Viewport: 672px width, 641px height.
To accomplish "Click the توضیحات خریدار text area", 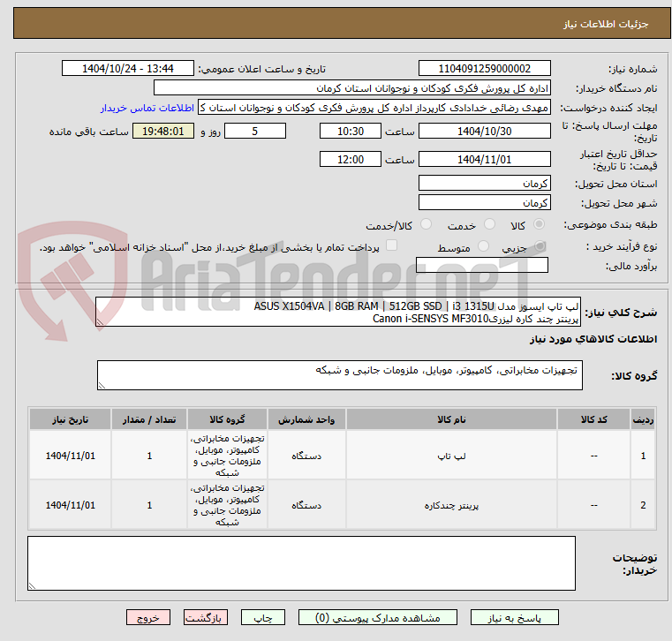I will click(x=301, y=563).
